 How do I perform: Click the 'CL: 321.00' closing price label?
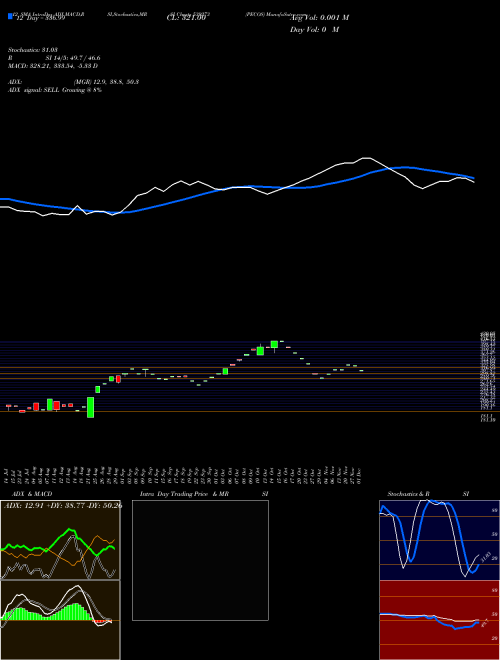click(186, 18)
